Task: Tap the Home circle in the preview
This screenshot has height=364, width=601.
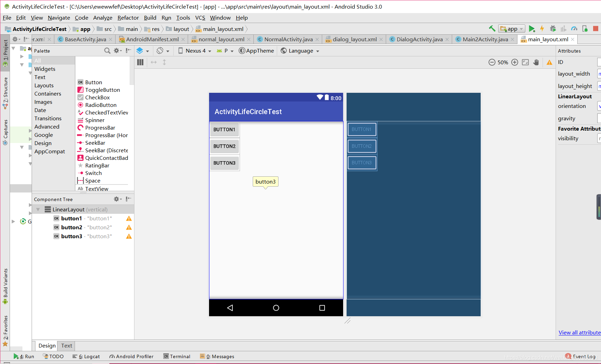Action: click(276, 308)
